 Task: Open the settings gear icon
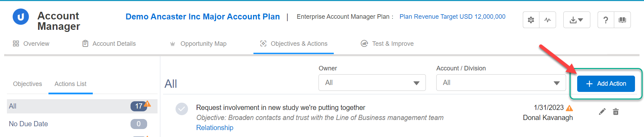pos(531,20)
